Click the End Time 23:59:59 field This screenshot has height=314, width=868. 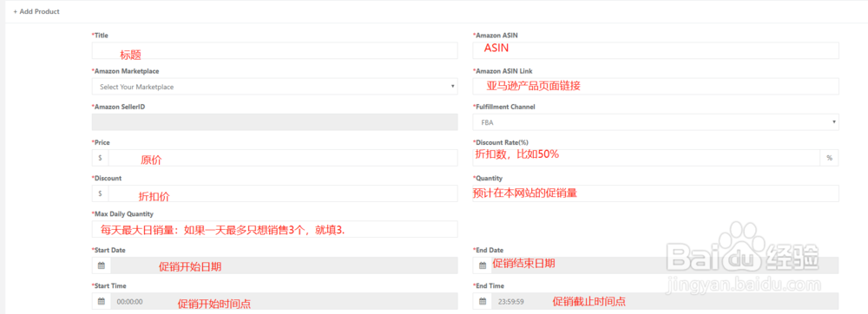pyautogui.click(x=665, y=301)
